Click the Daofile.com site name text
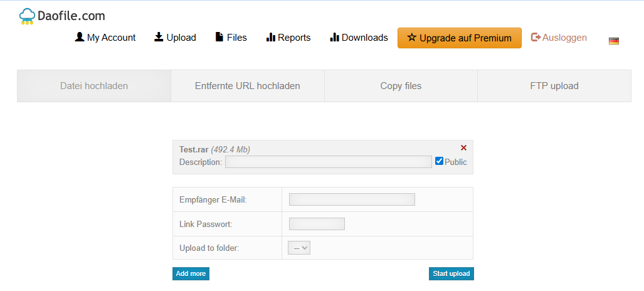Image resolution: width=644 pixels, height=291 pixels. [x=71, y=16]
